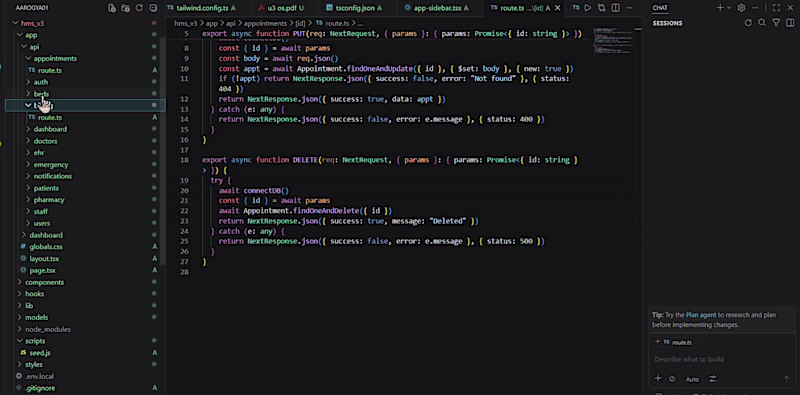Expand the auth folder
The height and width of the screenshot is (395, 800).
tap(85, 82)
